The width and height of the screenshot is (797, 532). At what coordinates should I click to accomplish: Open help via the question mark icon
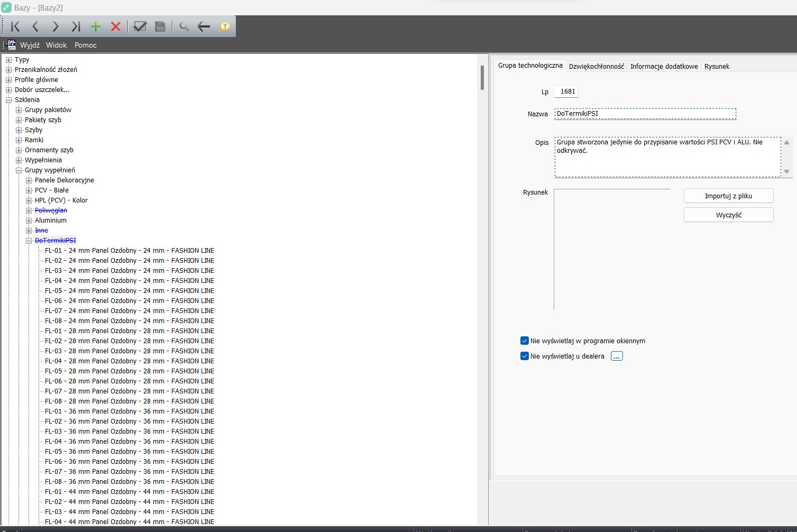pyautogui.click(x=225, y=26)
